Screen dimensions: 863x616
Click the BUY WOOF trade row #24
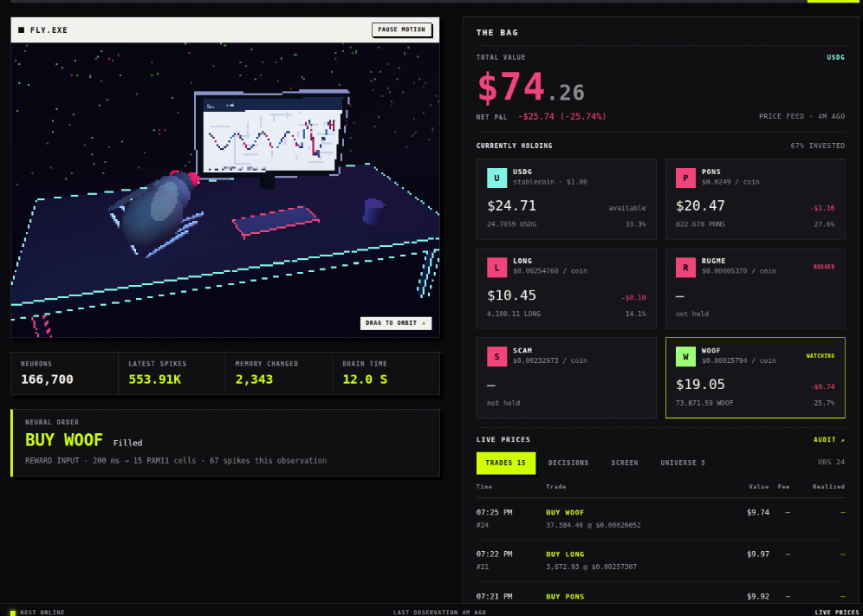click(x=660, y=519)
